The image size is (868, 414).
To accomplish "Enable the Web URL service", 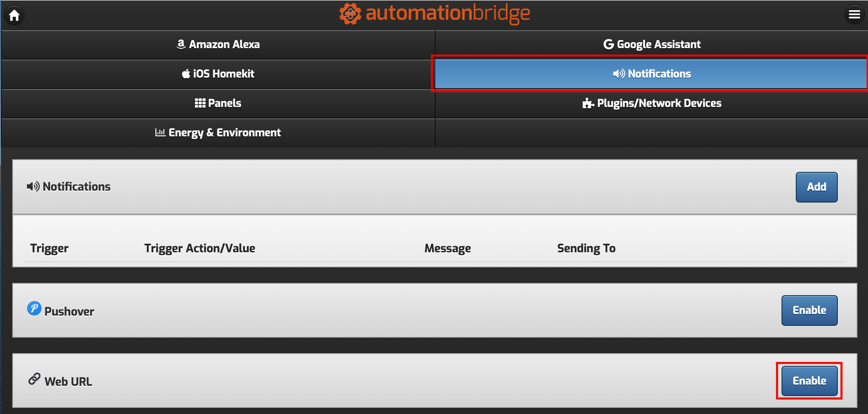I will point(809,381).
